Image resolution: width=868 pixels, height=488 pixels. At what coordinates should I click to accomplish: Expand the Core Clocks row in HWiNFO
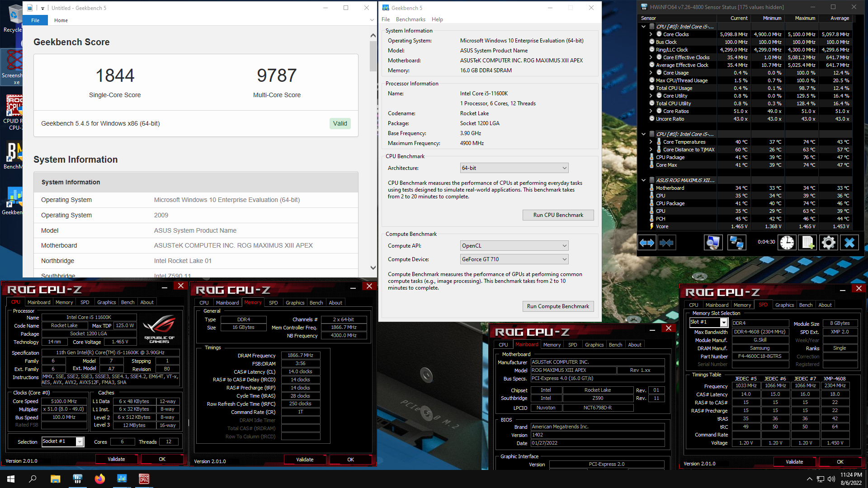[x=651, y=34]
